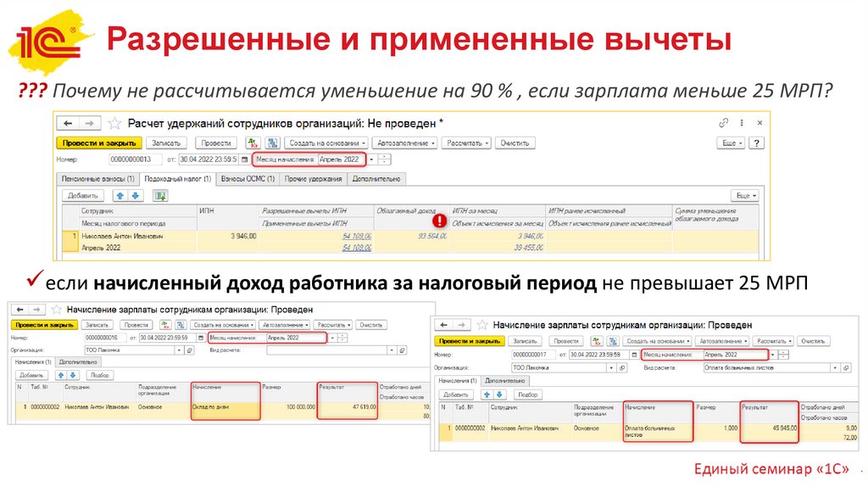This screenshot has height=487, width=868.
Task: Click Записать in Расчет удержаний
Action: (166, 143)
